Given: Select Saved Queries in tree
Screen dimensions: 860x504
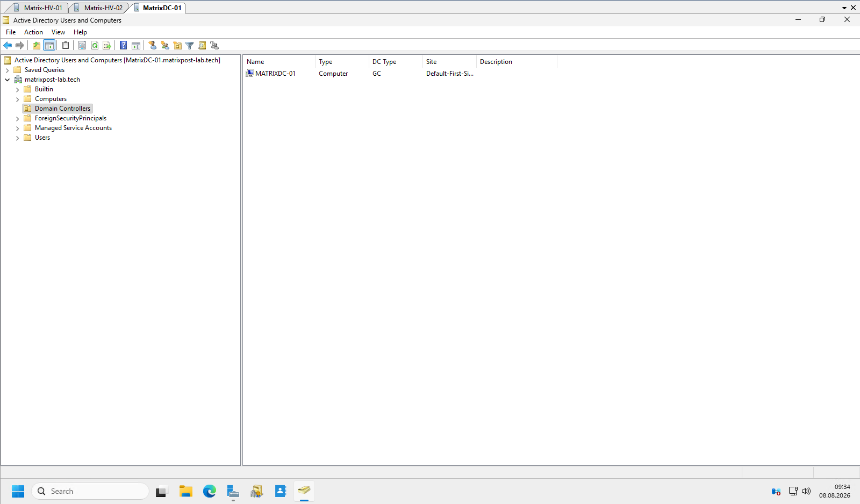Looking at the screenshot, I should pyautogui.click(x=44, y=70).
